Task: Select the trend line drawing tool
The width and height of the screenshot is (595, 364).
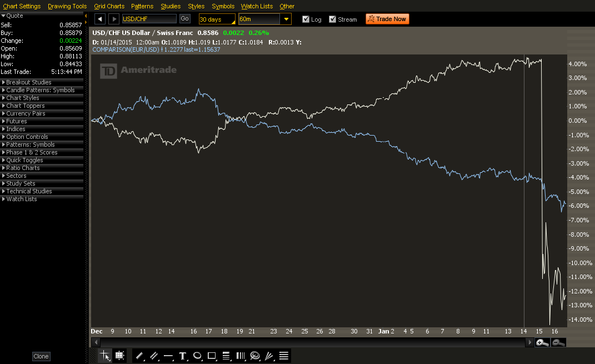Action: click(139, 356)
